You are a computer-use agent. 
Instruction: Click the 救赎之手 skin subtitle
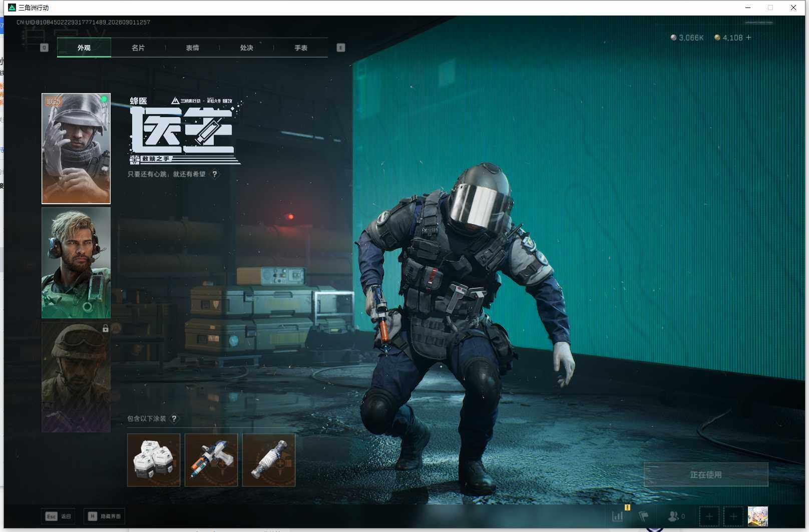tap(156, 159)
